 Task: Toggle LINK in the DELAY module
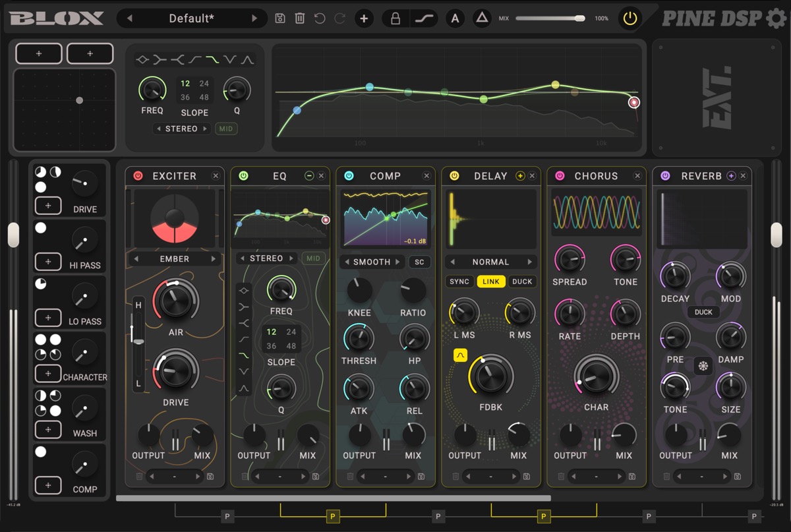491,281
